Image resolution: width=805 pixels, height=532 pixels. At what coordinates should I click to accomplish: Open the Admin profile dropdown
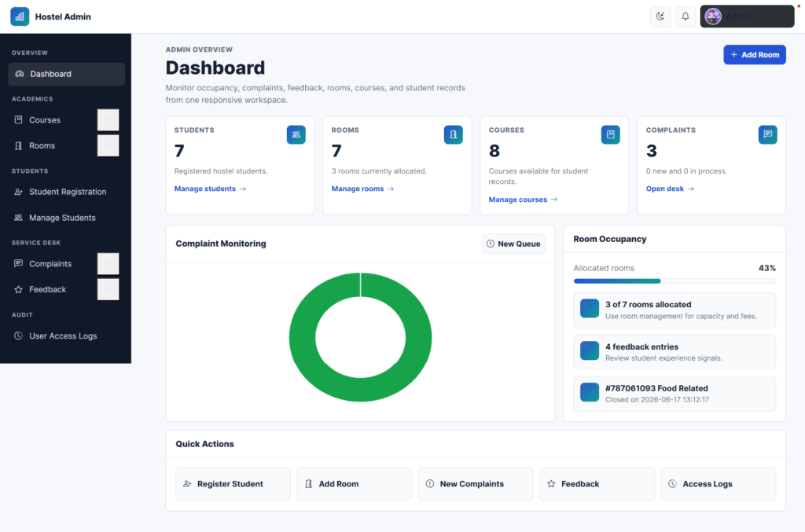(747, 17)
